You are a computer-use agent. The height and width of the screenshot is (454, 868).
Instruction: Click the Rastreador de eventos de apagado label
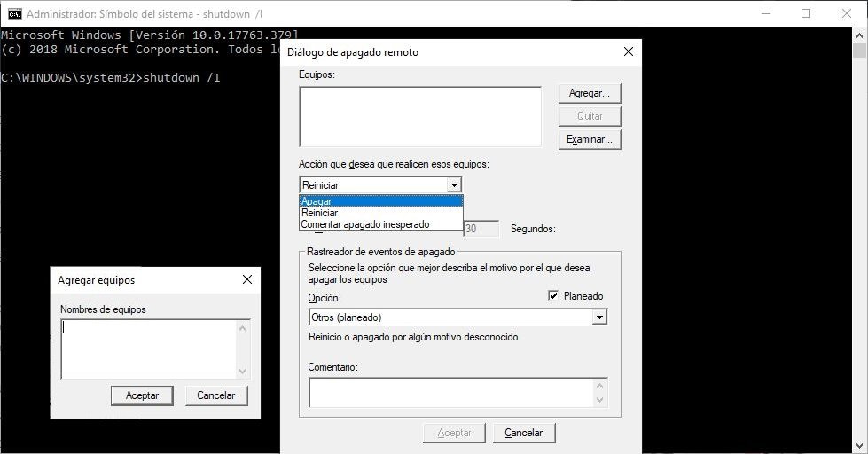pos(381,252)
